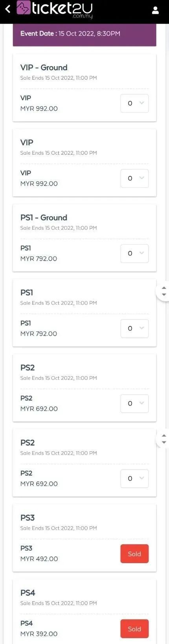
Task: Select quantity for first PS2 ticket
Action: [134, 403]
